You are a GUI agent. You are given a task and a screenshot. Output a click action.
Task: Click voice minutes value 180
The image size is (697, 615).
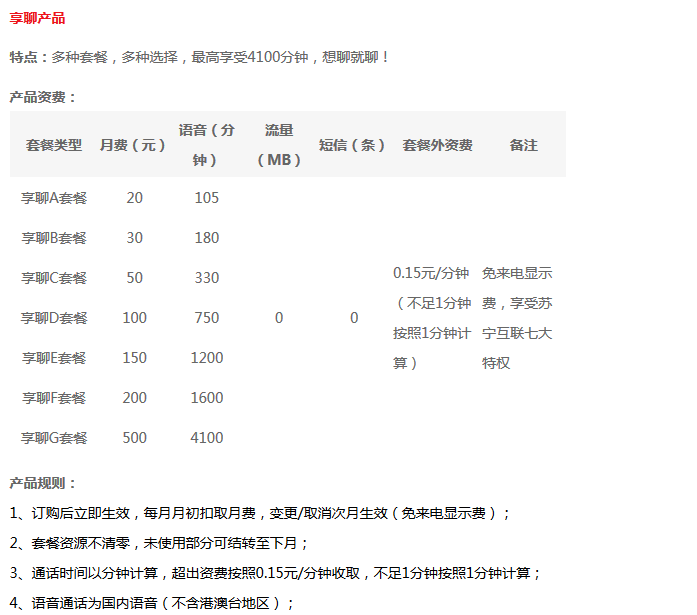coord(207,238)
